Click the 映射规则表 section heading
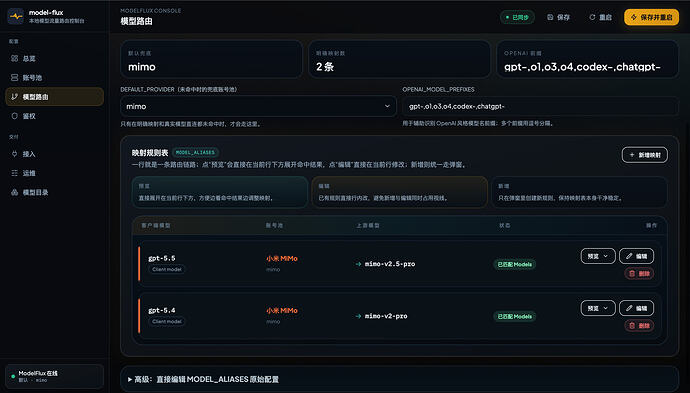690x393 pixels. point(150,153)
